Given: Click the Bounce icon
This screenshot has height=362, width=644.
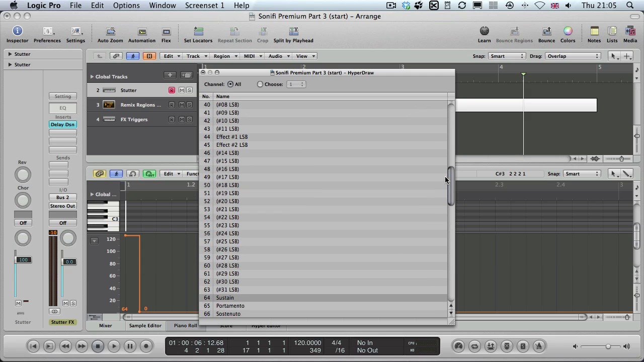Looking at the screenshot, I should point(546,32).
